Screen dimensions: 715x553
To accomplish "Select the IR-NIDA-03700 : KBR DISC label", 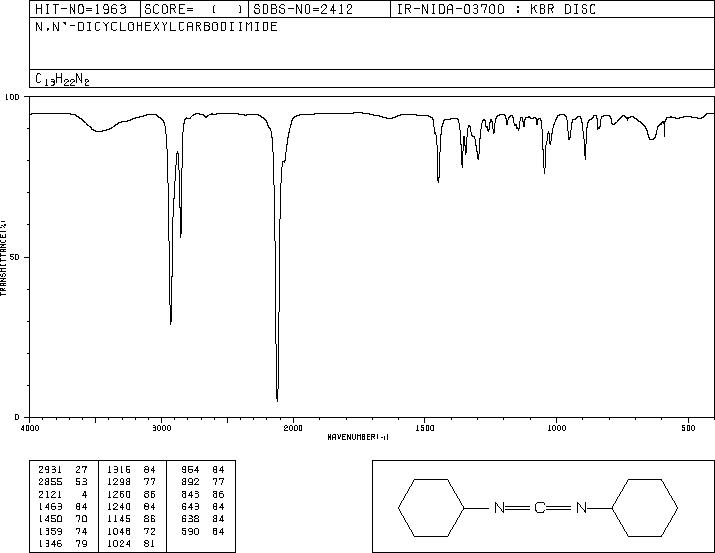I will coord(496,9).
